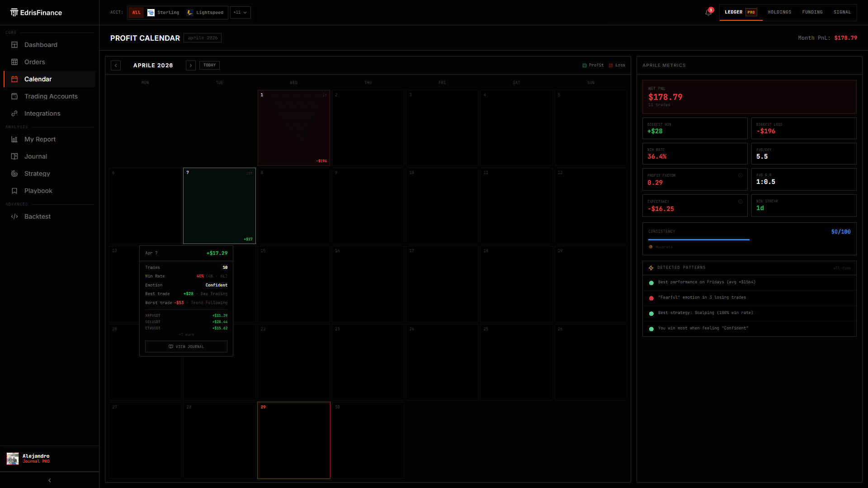868x488 pixels.
Task: Click Win Rate 36.4% card
Action: click(695, 154)
